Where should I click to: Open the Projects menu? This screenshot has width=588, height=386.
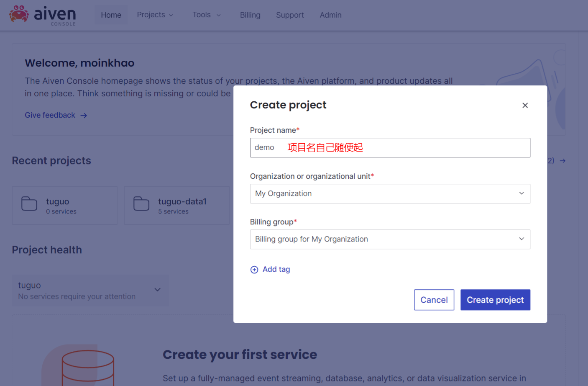coord(155,15)
